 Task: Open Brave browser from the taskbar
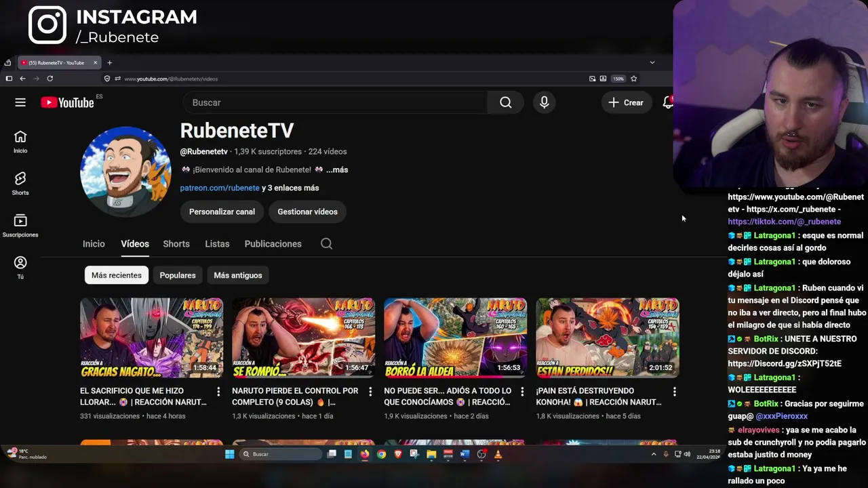398,454
